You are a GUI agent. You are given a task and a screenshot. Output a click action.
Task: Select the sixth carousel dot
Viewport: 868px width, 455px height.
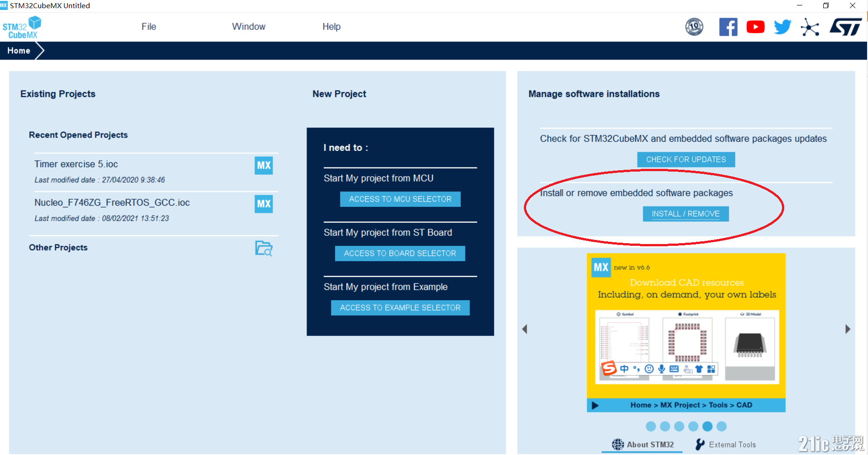pos(722,426)
